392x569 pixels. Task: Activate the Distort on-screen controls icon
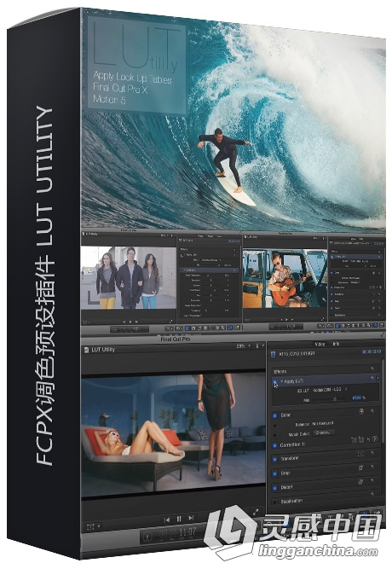pyautogui.click(x=360, y=482)
